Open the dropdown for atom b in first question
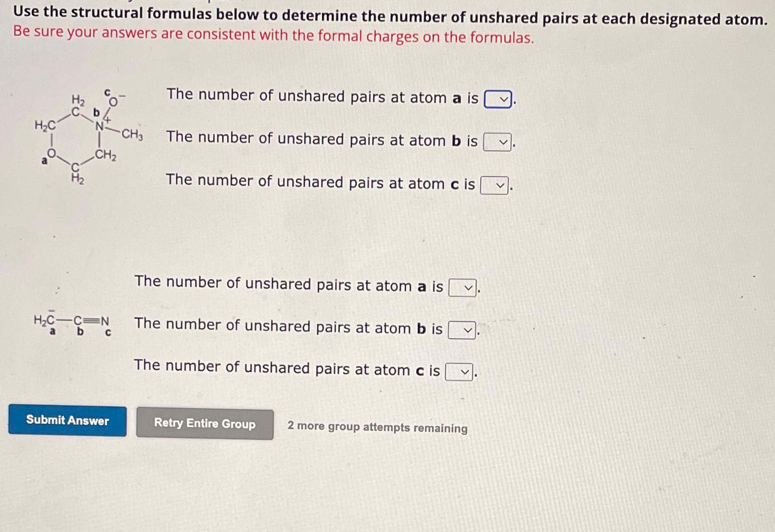Screen dimensions: 775x532 tap(497, 142)
